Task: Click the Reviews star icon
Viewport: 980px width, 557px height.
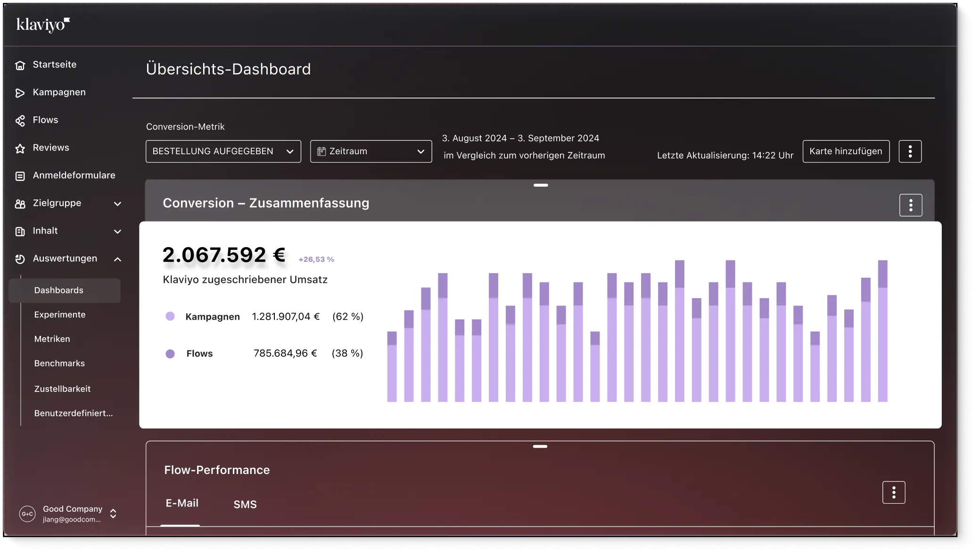Action: (20, 149)
